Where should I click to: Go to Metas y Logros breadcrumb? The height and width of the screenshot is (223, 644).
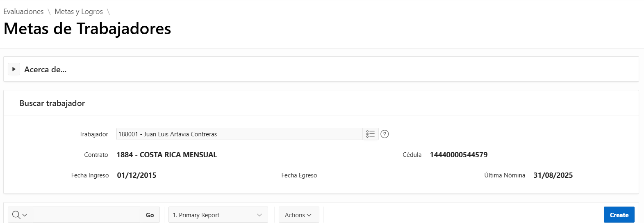click(x=79, y=11)
